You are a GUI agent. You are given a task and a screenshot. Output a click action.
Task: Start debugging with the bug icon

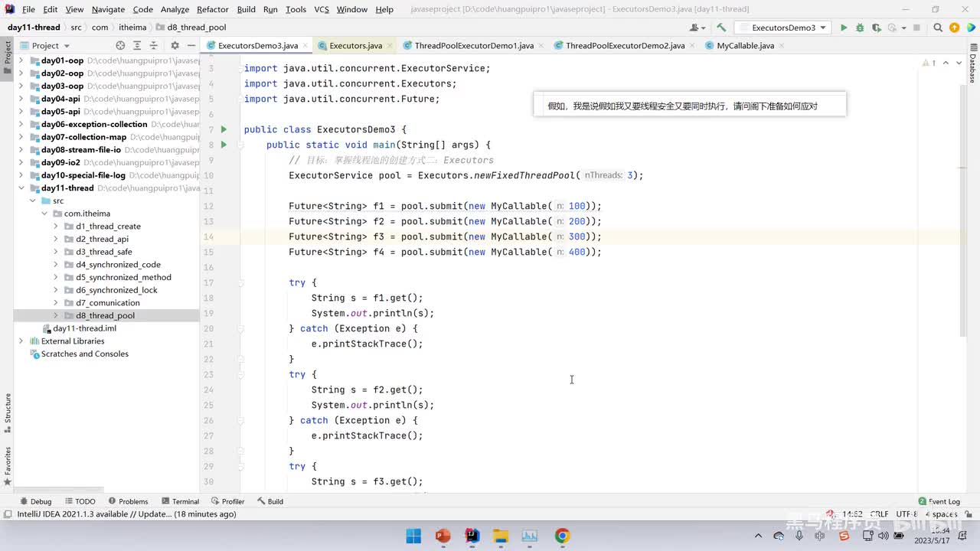[x=860, y=28]
